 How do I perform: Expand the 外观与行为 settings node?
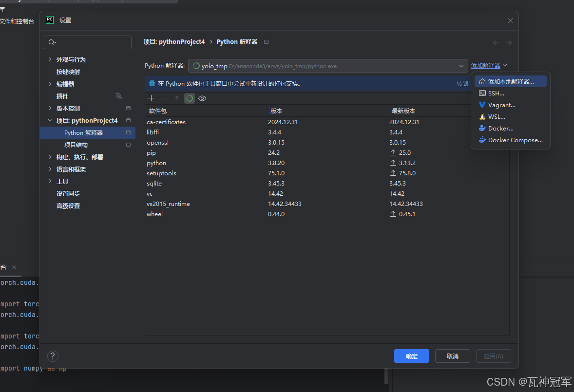[x=50, y=59]
